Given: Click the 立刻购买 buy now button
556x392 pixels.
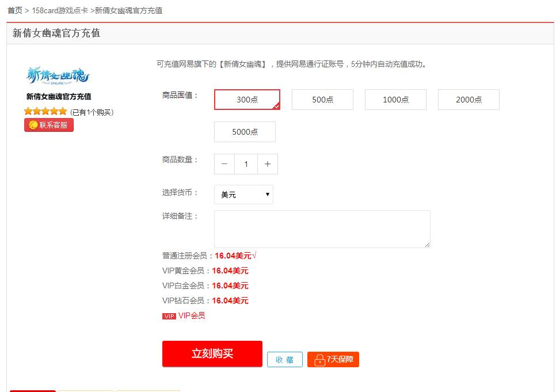Looking at the screenshot, I should point(212,353).
